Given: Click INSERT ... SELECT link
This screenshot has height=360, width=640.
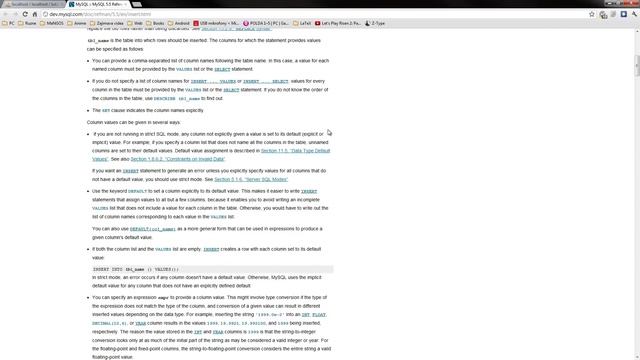Looking at the screenshot, I should [266, 81].
